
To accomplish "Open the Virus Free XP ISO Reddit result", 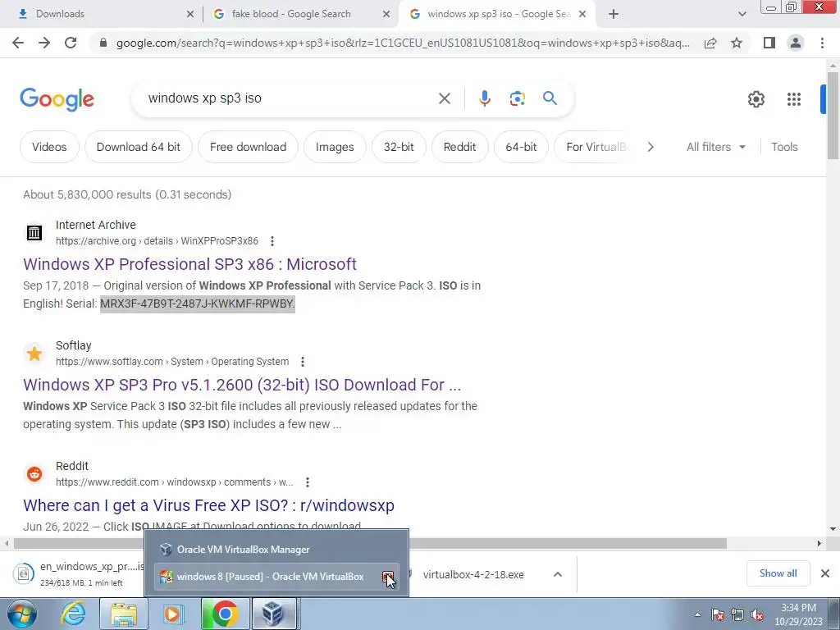I will click(209, 505).
